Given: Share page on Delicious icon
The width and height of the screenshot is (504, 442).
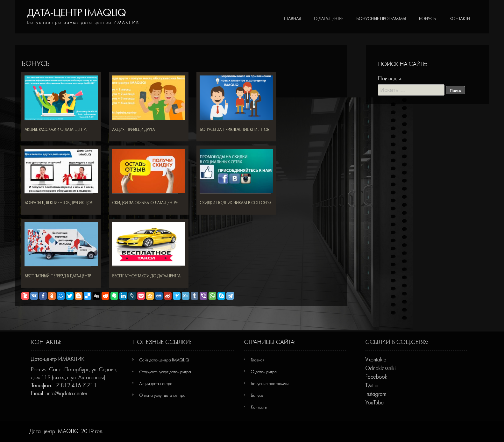Looking at the screenshot, I should click(88, 296).
